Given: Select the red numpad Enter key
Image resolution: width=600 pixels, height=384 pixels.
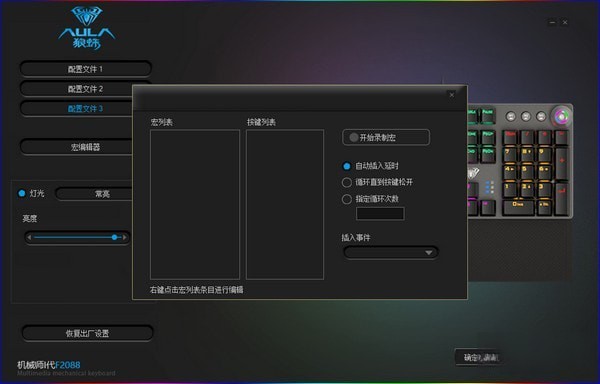Looking at the screenshot, I should point(561,199).
